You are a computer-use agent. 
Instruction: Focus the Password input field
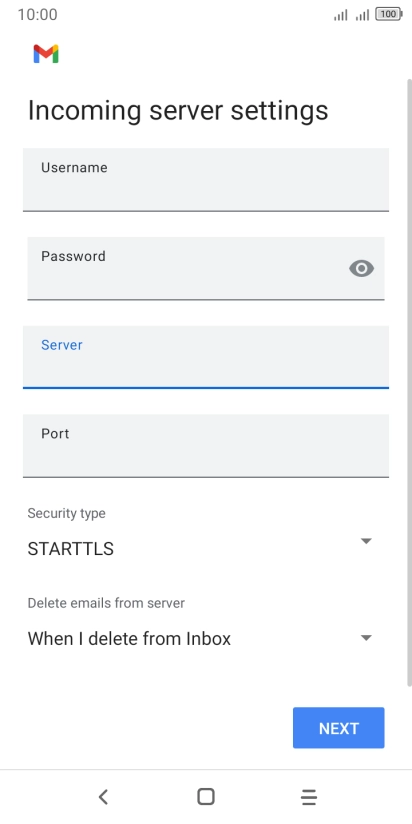[x=206, y=269]
